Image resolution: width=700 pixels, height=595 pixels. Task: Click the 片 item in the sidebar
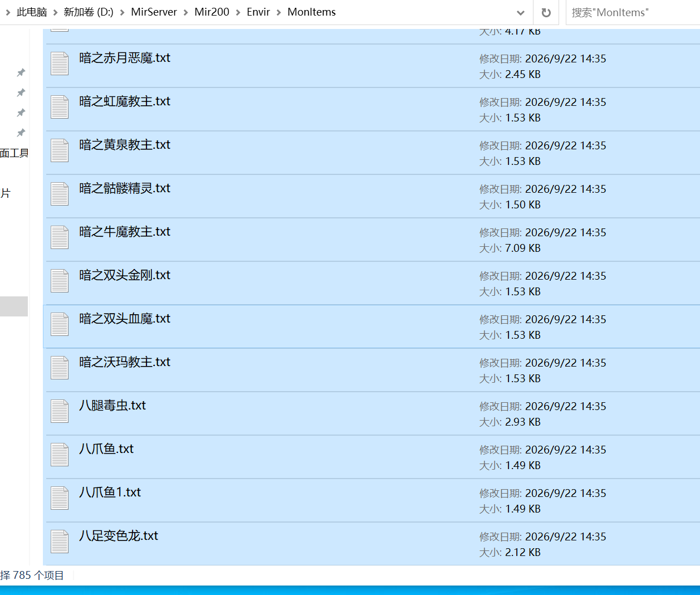pyautogui.click(x=6, y=193)
